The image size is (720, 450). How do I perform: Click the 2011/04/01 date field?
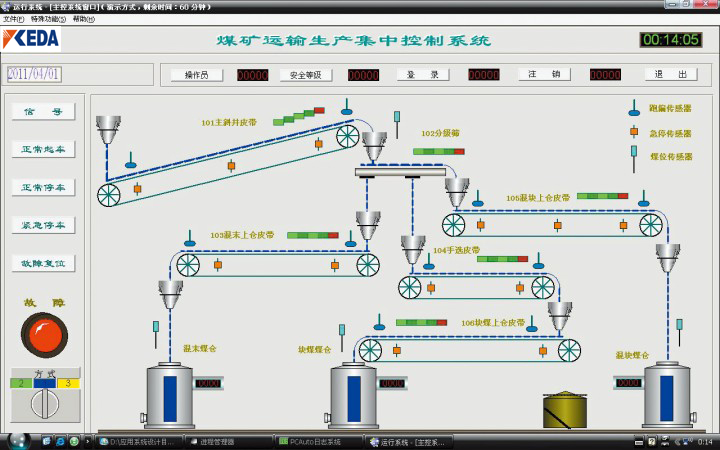35,74
